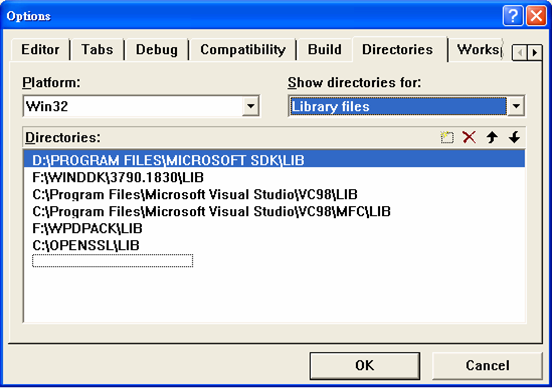Switch to the Tabs tab
This screenshot has width=552, height=388.
tap(97, 50)
